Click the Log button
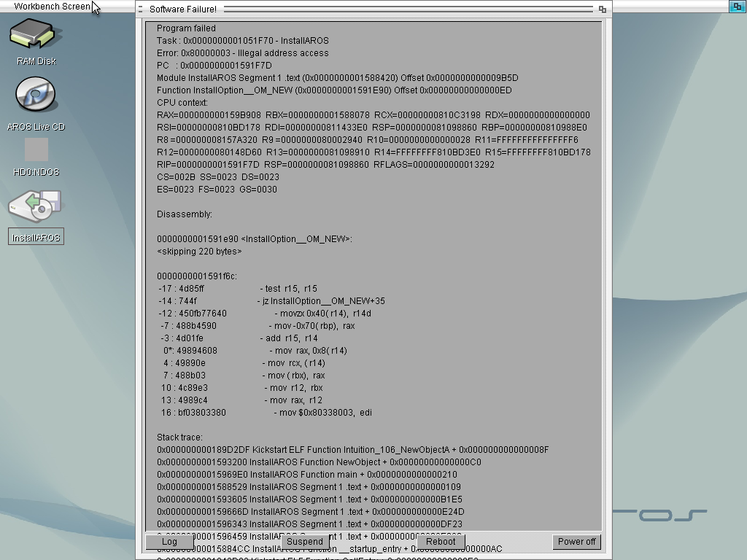Viewport: 747px width, 560px height. pos(169,542)
